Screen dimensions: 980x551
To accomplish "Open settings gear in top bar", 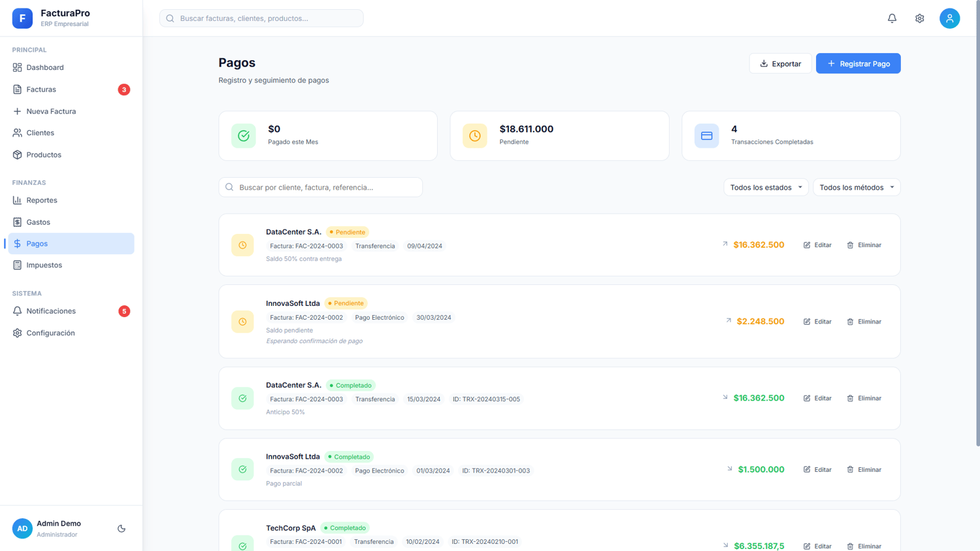I will pos(919,18).
